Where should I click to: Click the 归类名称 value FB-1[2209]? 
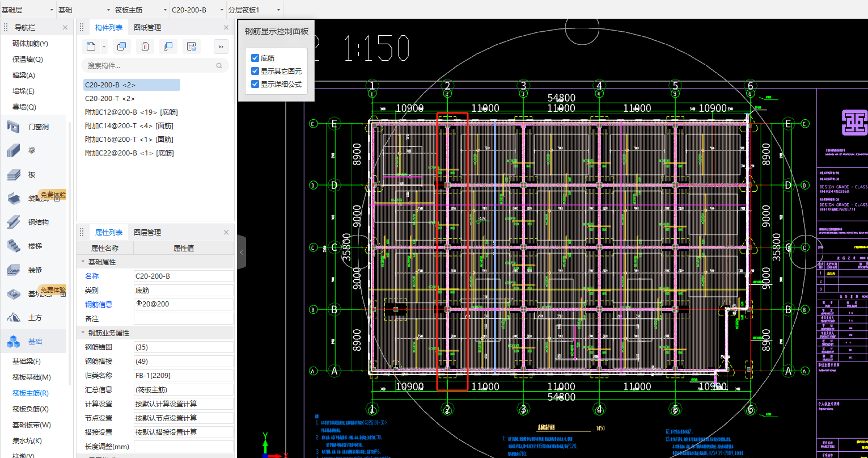point(184,375)
